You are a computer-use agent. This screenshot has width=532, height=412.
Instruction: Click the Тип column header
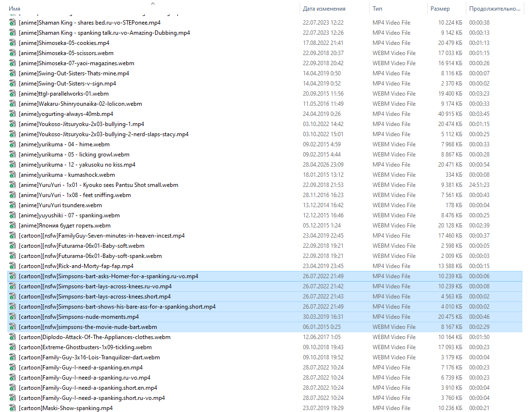377,9
